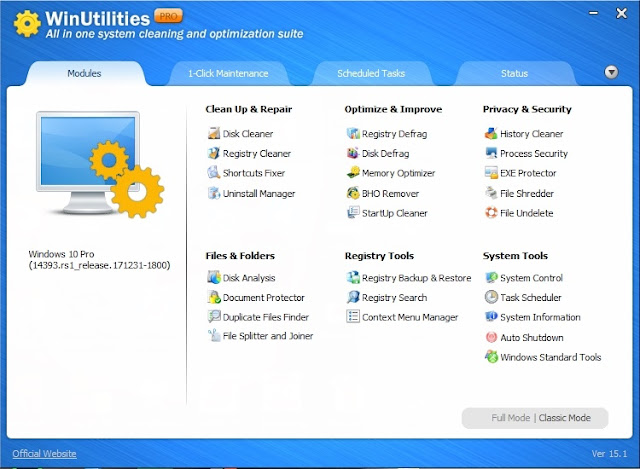Click the Duplicate Files Finder icon
The image size is (640, 469).
click(x=213, y=317)
